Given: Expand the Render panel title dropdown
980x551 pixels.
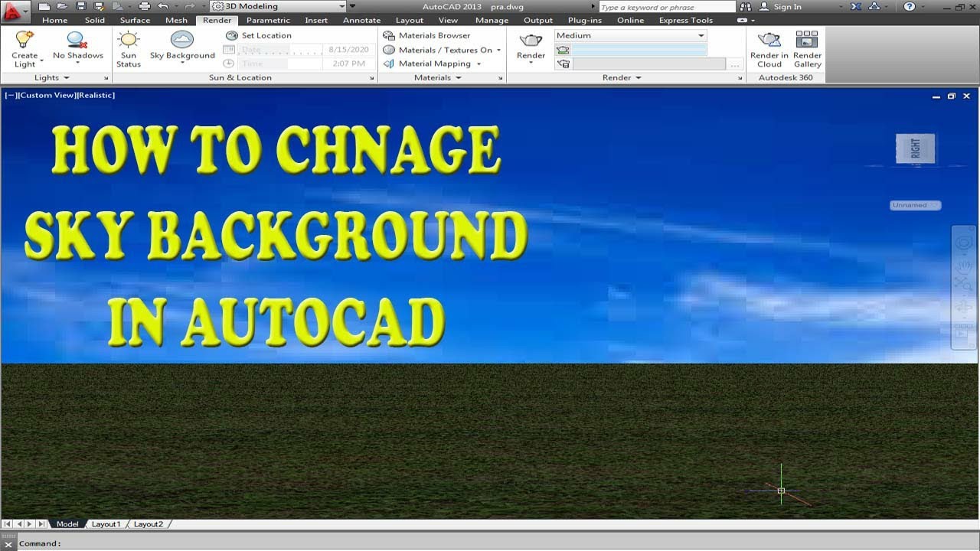Looking at the screenshot, I should tap(621, 77).
